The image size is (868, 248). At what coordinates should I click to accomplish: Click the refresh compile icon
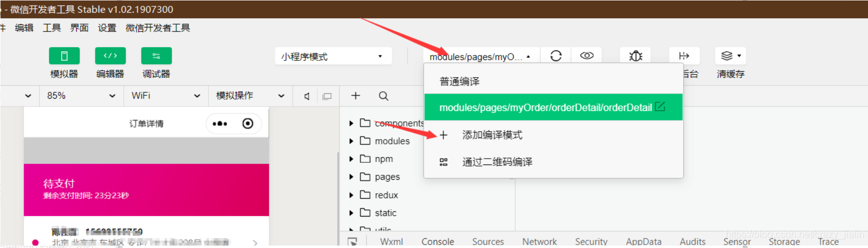click(x=556, y=56)
